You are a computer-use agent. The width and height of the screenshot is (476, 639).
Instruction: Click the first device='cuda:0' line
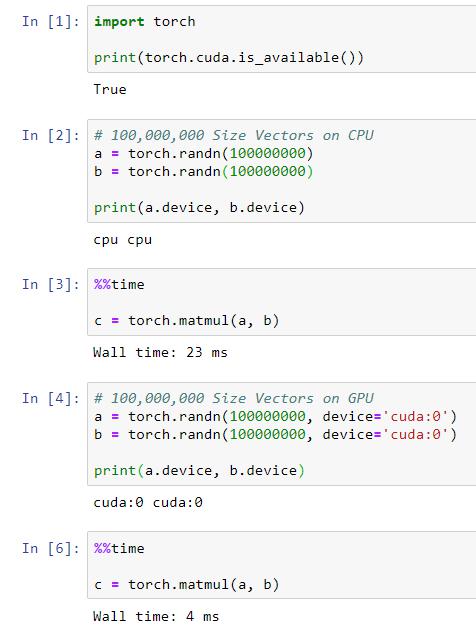275,416
